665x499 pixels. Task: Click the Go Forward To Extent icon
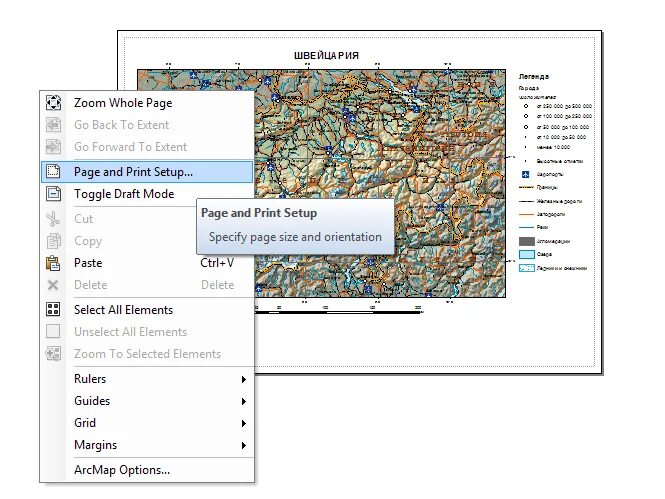point(53,147)
